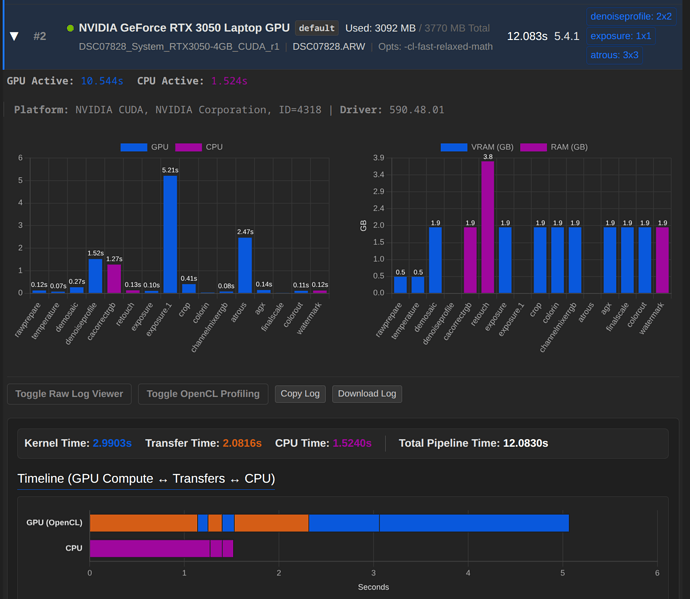This screenshot has width=690, height=599.
Task: Click the 5.21s exposure.1 bar
Action: 170,235
